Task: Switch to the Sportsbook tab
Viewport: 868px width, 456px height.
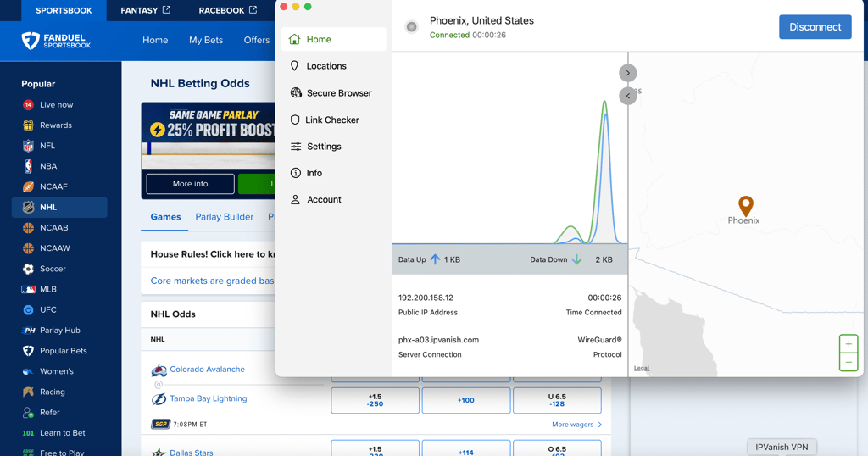Action: tap(64, 10)
